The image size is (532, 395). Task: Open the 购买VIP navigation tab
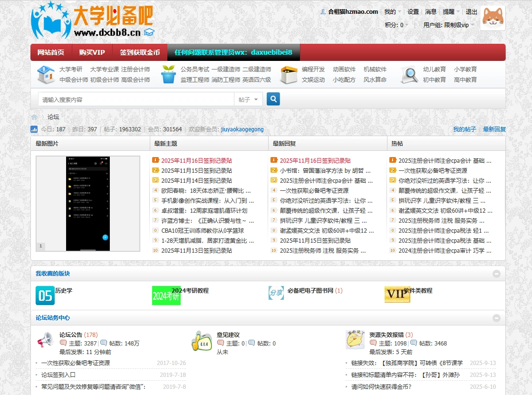[92, 52]
